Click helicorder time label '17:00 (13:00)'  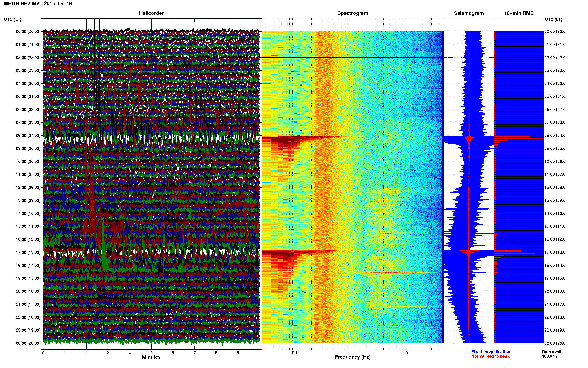click(28, 252)
